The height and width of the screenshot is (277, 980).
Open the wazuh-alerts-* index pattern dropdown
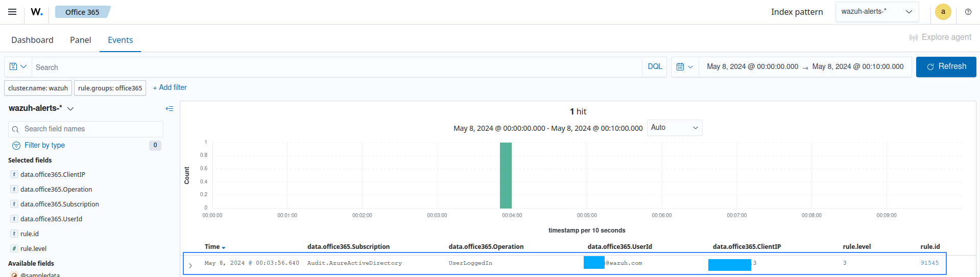click(876, 12)
